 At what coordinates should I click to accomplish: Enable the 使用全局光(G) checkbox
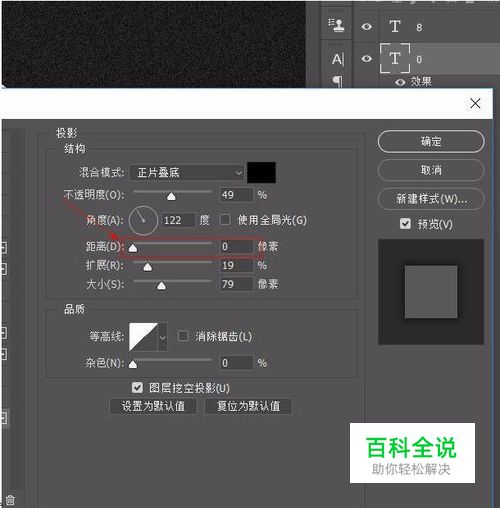225,220
